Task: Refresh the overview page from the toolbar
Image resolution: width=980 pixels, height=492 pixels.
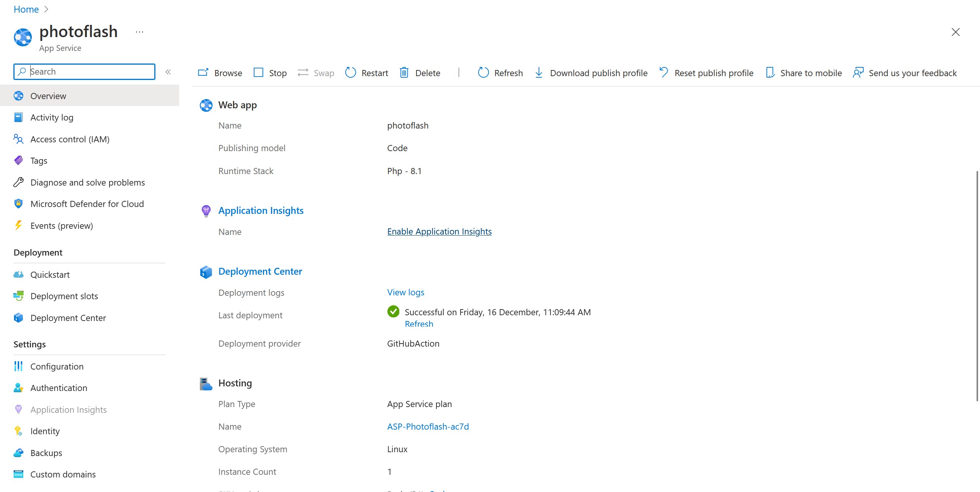Action: click(500, 73)
